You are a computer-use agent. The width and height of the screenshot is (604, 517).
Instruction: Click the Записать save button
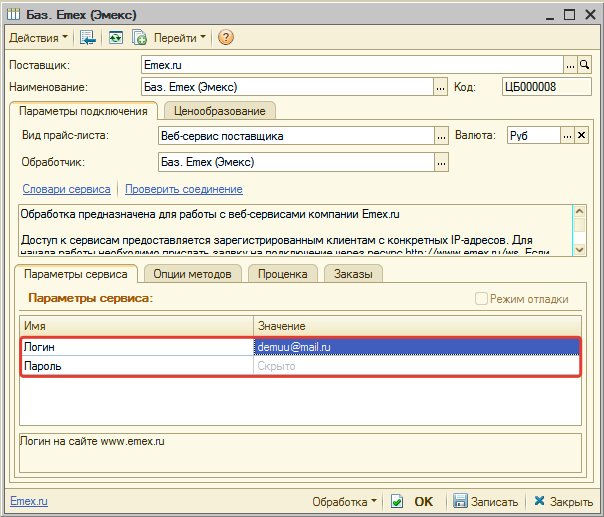(x=485, y=501)
